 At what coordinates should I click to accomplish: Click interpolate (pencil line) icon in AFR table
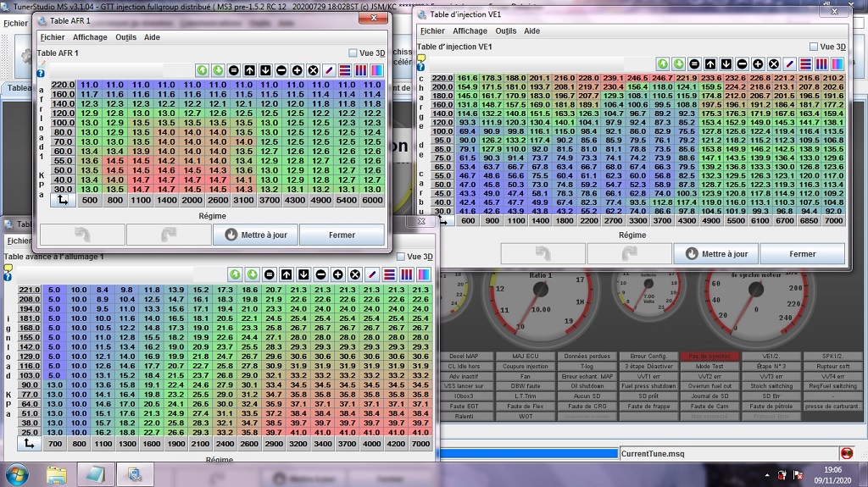pos(329,70)
